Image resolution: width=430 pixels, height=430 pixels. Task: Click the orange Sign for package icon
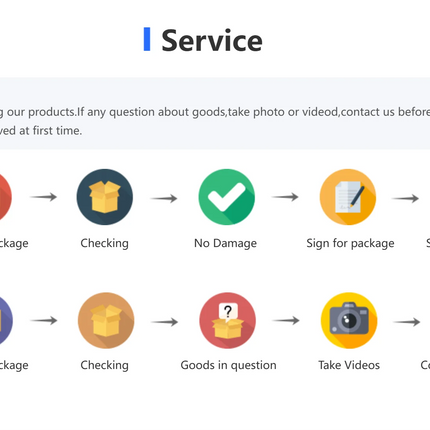click(x=348, y=197)
